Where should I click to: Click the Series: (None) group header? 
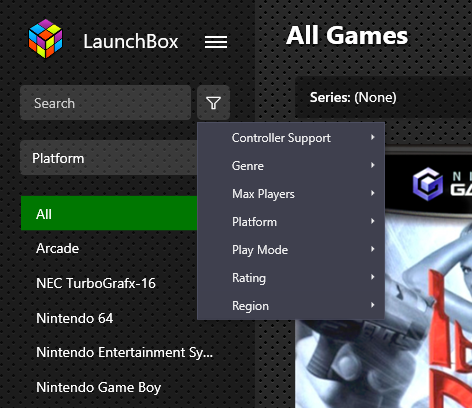[383, 97]
